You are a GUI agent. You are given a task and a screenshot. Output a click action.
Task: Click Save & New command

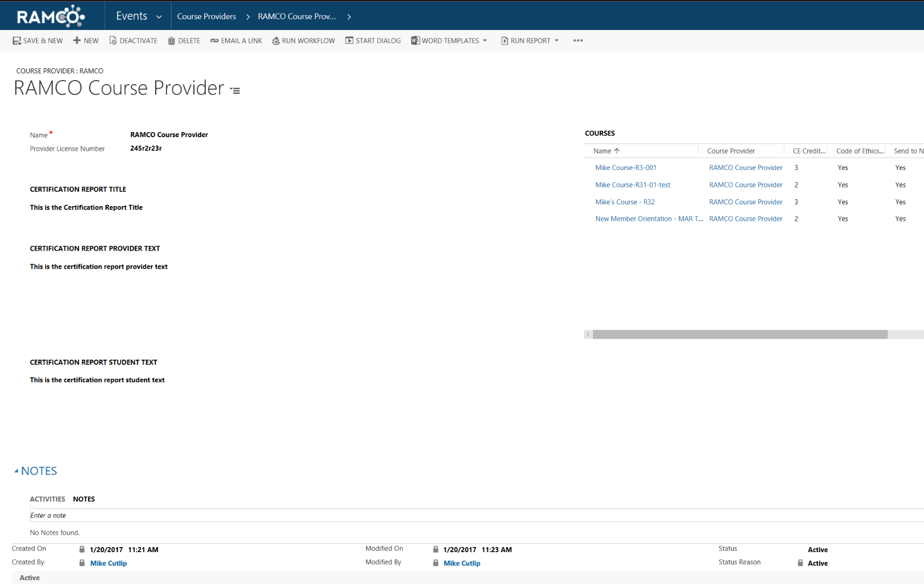point(38,41)
